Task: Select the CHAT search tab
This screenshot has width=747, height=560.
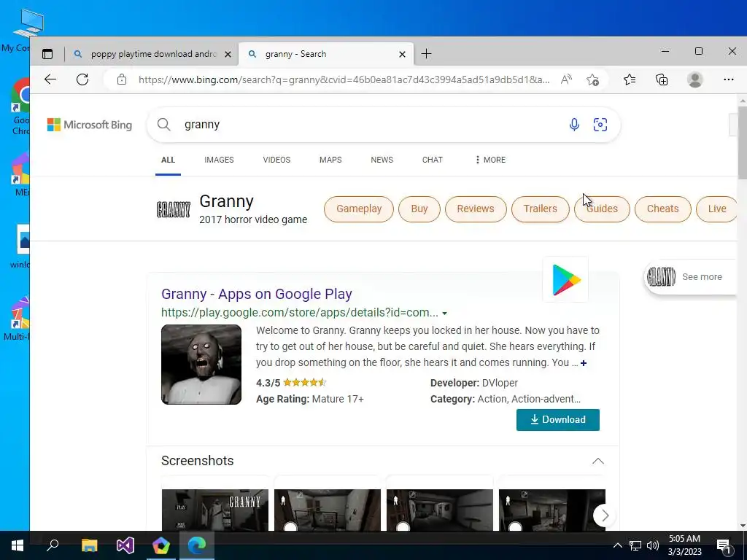Action: click(x=433, y=160)
